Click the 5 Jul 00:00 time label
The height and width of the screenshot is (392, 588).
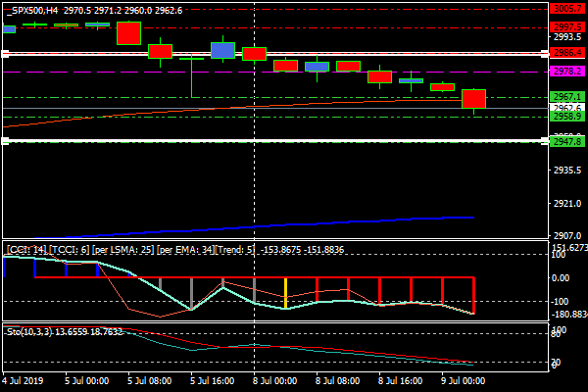tap(86, 381)
